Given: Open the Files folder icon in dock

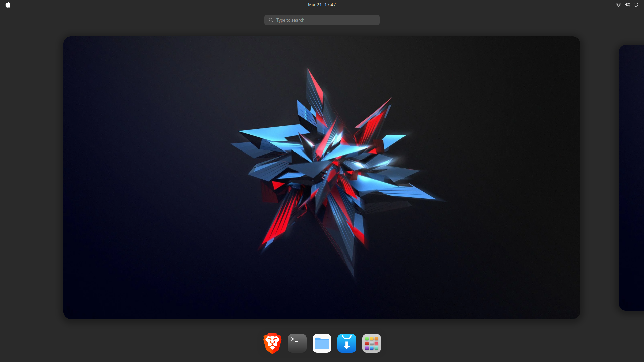Looking at the screenshot, I should pyautogui.click(x=322, y=343).
